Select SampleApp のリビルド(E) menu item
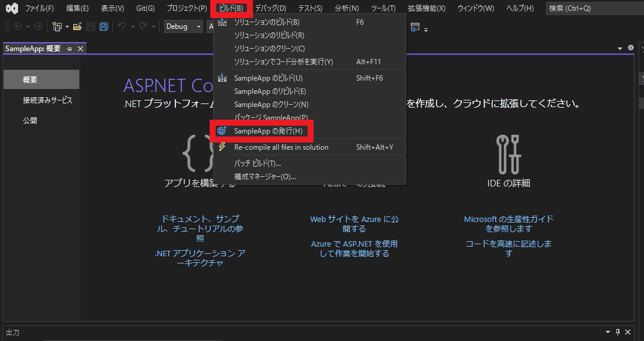Screen dimensions: 644x341 pos(309,91)
